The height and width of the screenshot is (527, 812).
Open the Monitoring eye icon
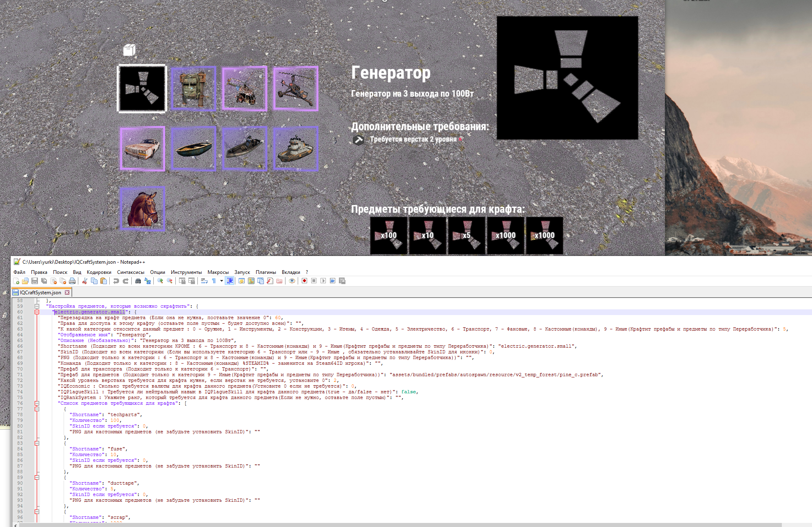tap(292, 281)
